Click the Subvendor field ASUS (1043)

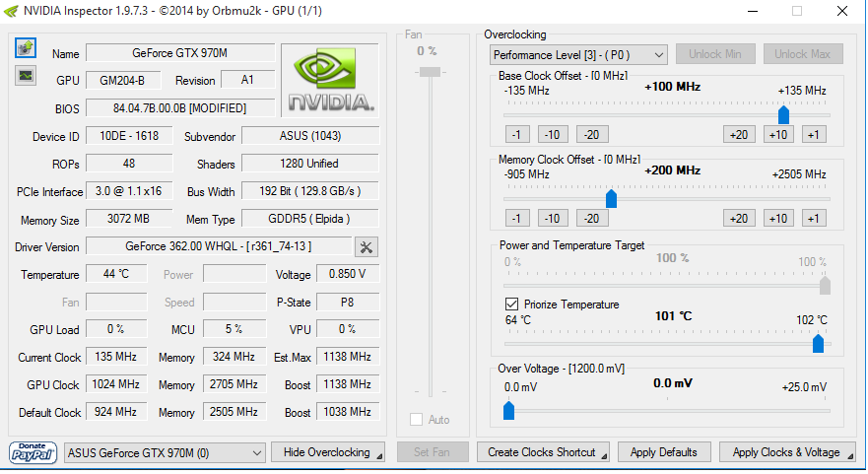310,136
